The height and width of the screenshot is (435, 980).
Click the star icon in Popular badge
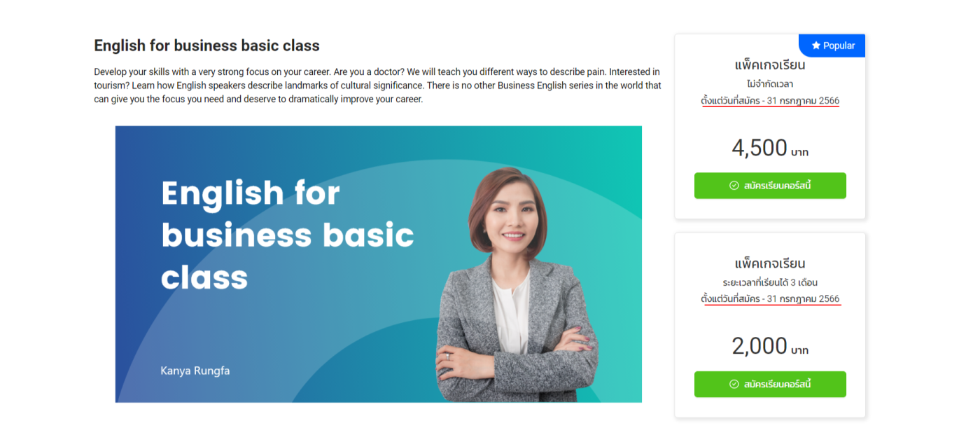[815, 46]
